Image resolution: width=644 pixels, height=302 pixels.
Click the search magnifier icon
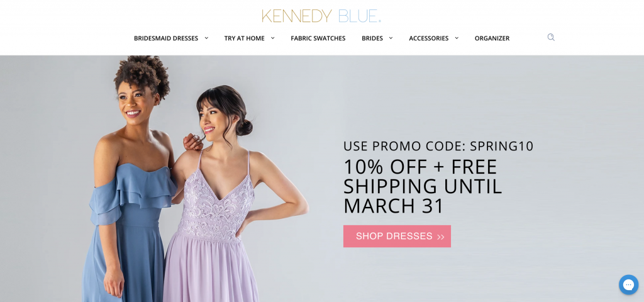(x=551, y=37)
